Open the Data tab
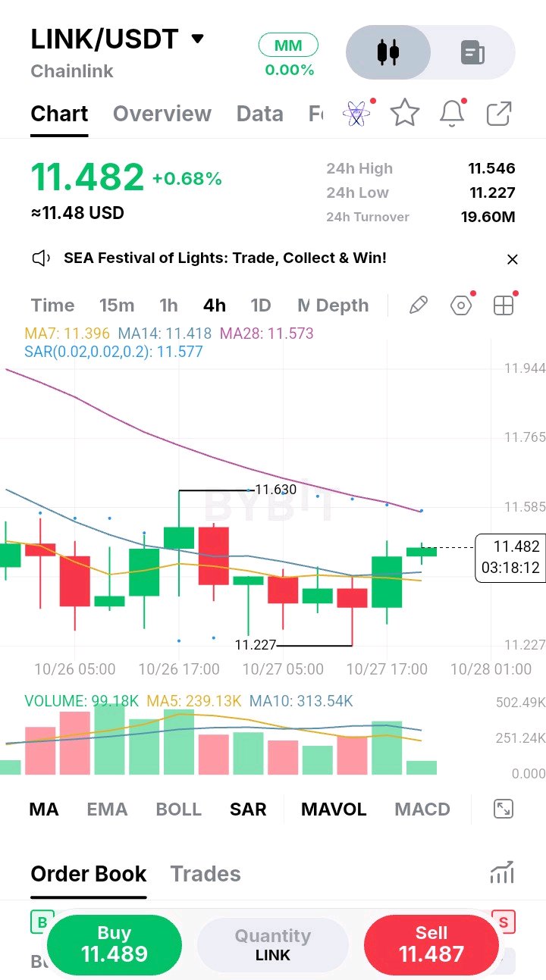Viewport: 546px width, 980px height. [x=260, y=114]
